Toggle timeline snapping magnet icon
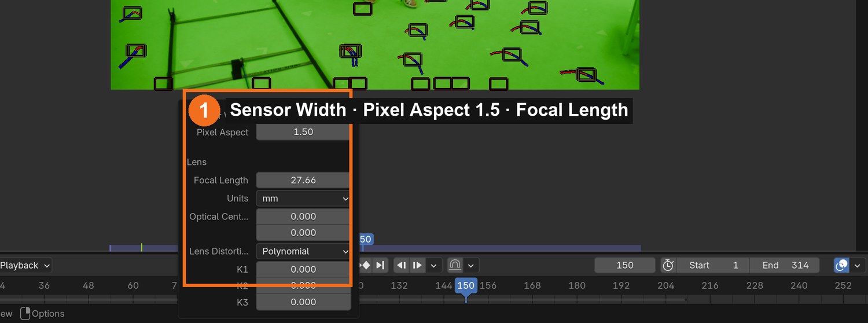The height and width of the screenshot is (323, 868). click(455, 265)
